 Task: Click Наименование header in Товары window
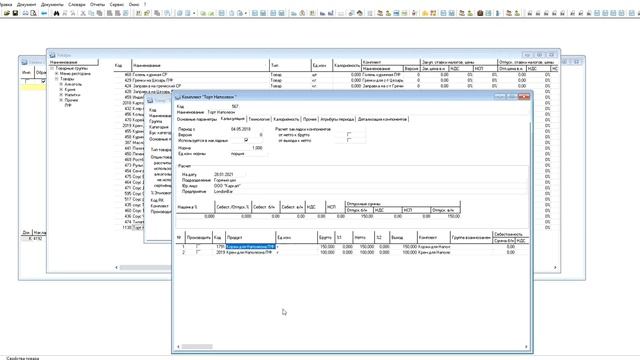[200, 65]
